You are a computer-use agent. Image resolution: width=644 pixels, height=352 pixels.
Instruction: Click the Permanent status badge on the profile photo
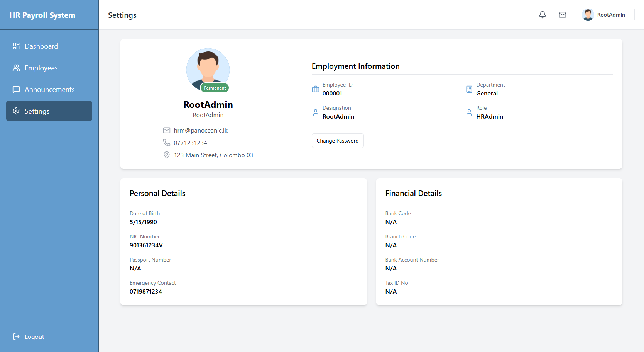(215, 88)
